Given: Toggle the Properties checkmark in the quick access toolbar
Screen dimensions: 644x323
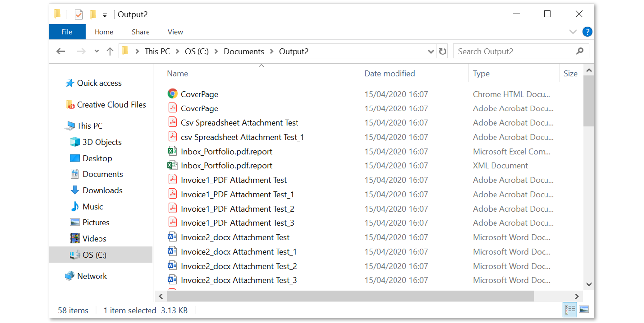Looking at the screenshot, I should click(x=78, y=14).
